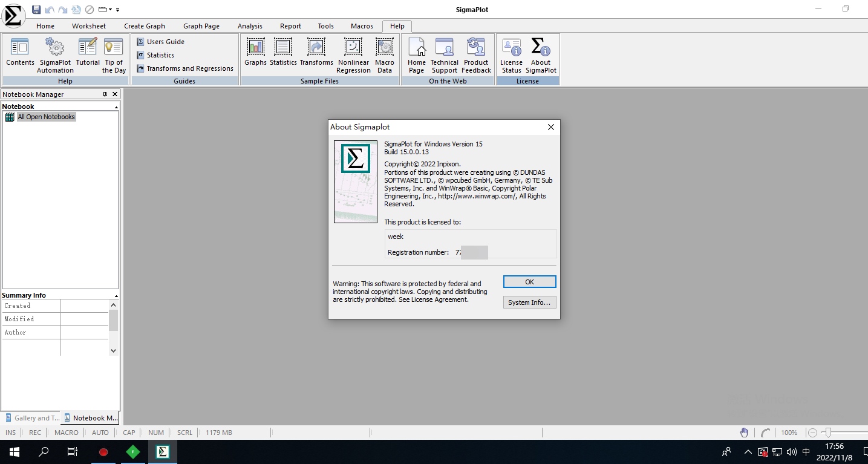
Task: Click the Modified field row
Action: (55, 319)
